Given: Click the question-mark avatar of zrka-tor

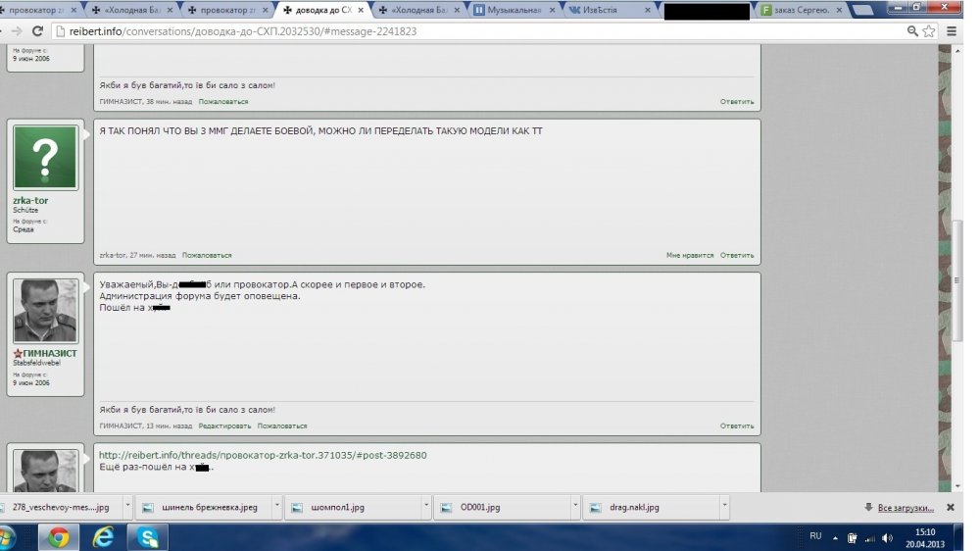Looking at the screenshot, I should 45,157.
